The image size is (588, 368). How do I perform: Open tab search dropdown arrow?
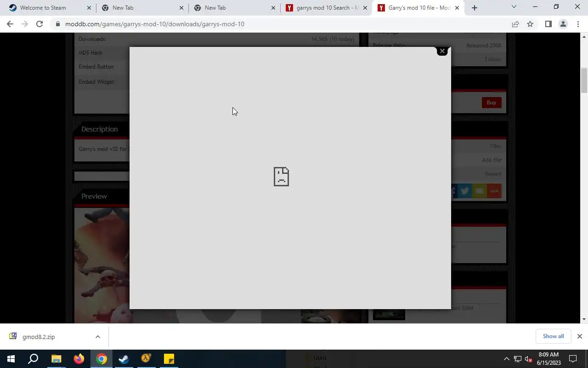pyautogui.click(x=514, y=7)
